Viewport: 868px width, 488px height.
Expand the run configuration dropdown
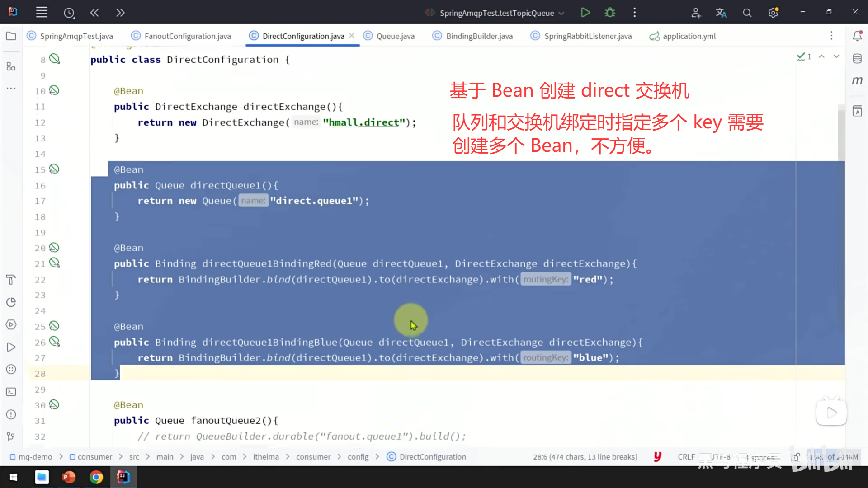click(x=561, y=13)
